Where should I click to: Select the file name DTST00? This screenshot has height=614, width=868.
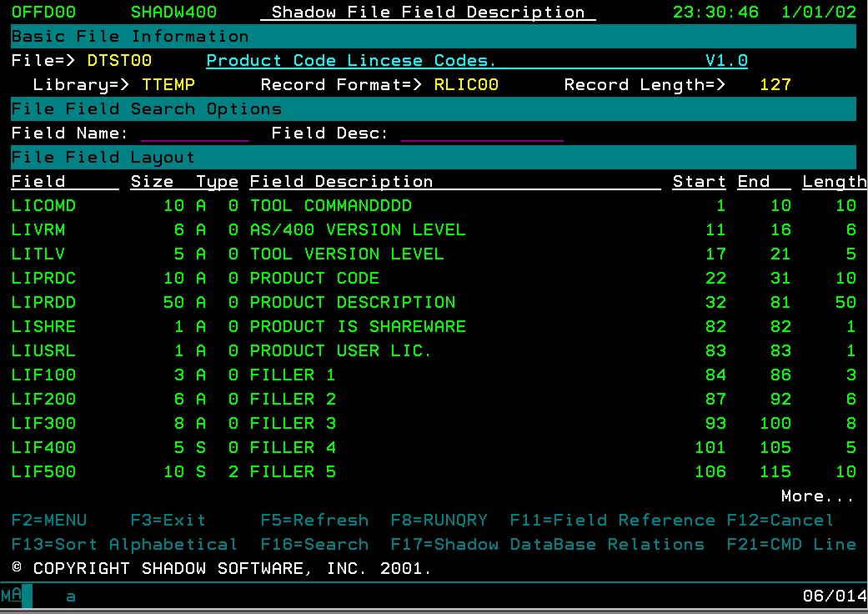[x=119, y=60]
